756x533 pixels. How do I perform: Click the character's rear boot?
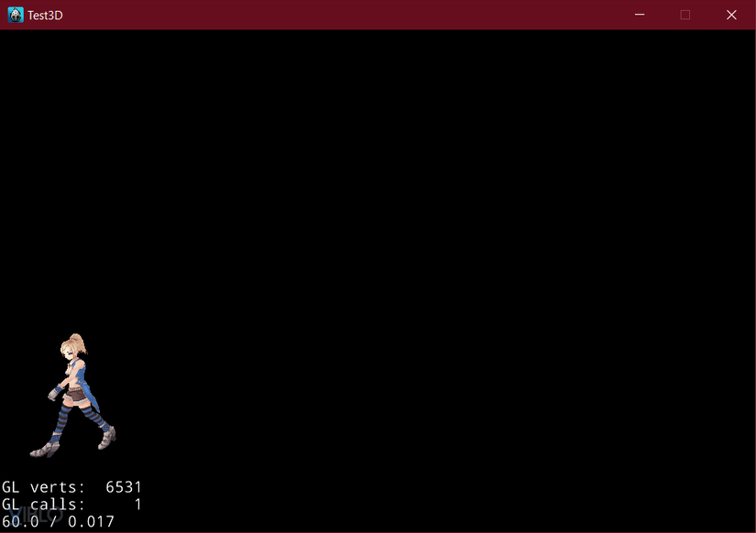tap(107, 438)
